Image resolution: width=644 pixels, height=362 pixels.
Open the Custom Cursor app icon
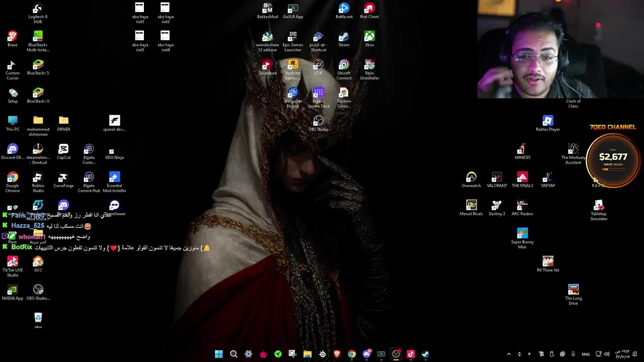pos(13,69)
